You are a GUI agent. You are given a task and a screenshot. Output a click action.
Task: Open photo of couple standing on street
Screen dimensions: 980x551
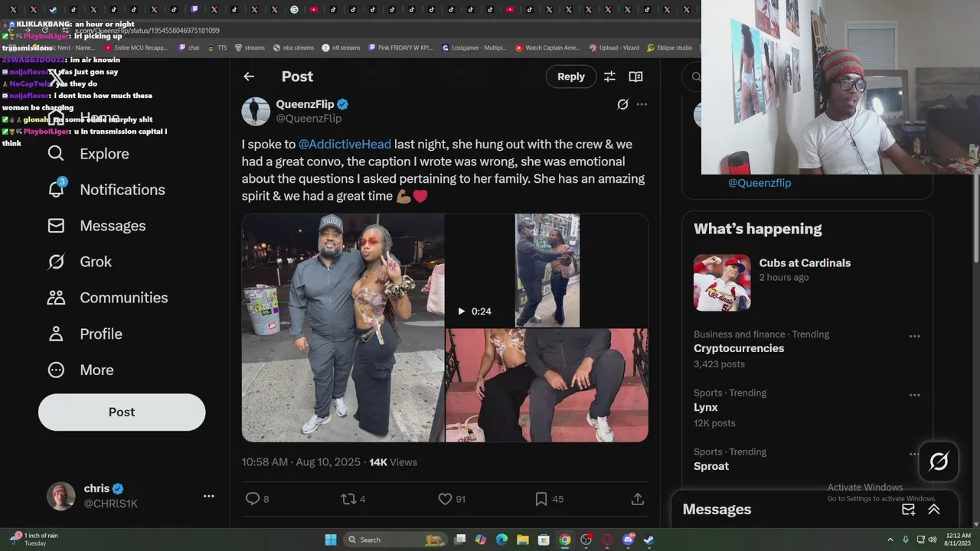343,328
